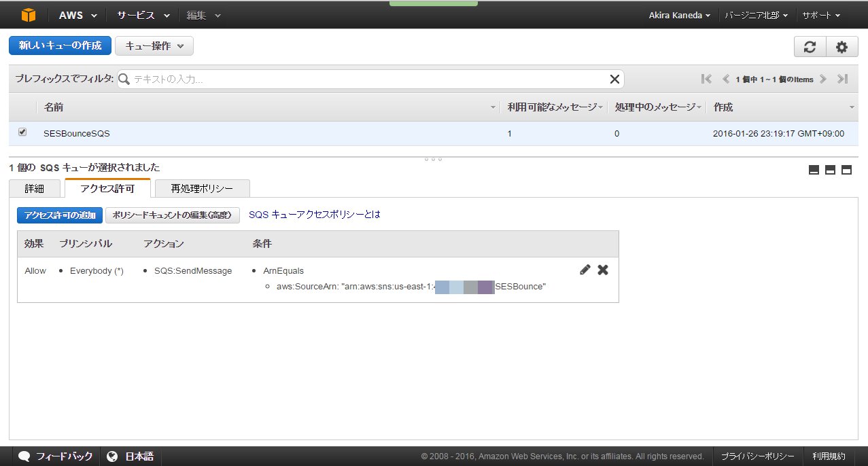This screenshot has height=466, width=868.
Task: Open 名前 column dropdown arrow
Action: tap(493, 108)
